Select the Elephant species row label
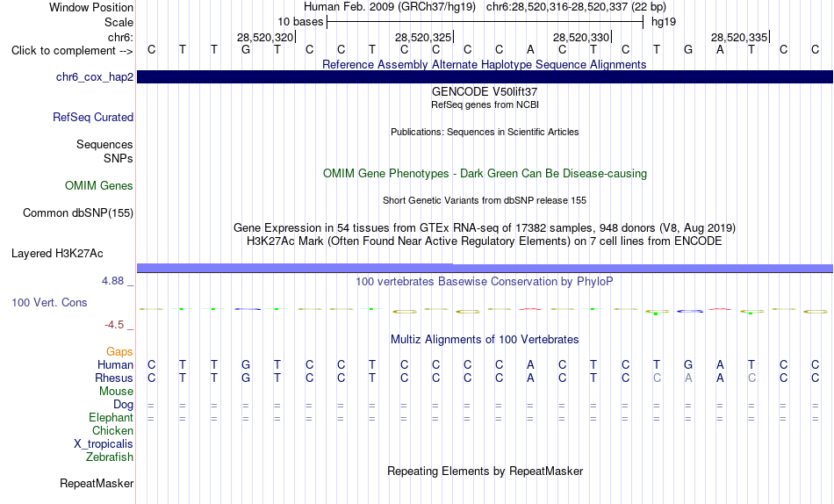Image resolution: width=834 pixels, height=504 pixels. tap(111, 417)
